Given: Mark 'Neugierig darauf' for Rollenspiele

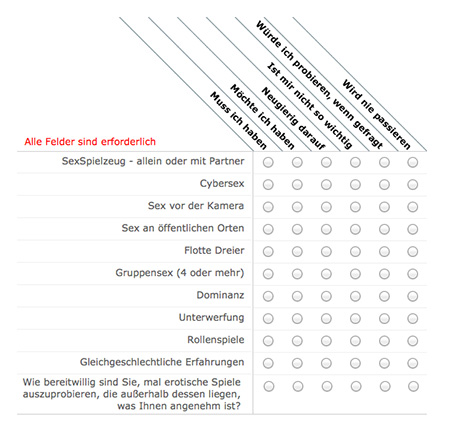Looking at the screenshot, I should click(x=326, y=341).
